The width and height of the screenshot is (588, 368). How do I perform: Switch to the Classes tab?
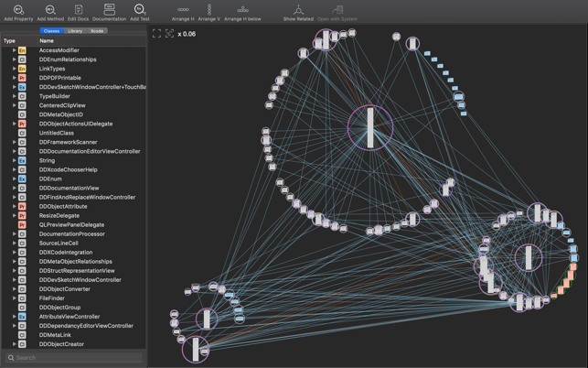(x=52, y=31)
